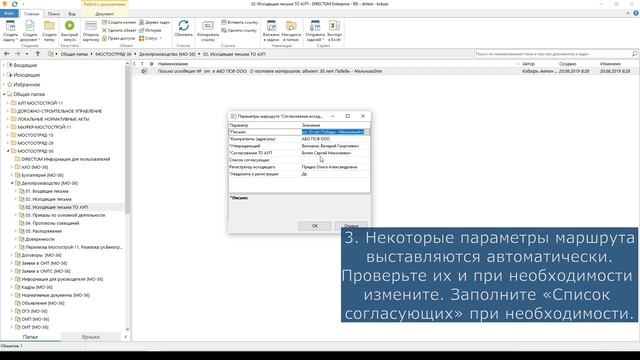This screenshot has height=360, width=640.
Task: Open the Статус dropdown in ribbon
Action: pyautogui.click(x=150, y=38)
